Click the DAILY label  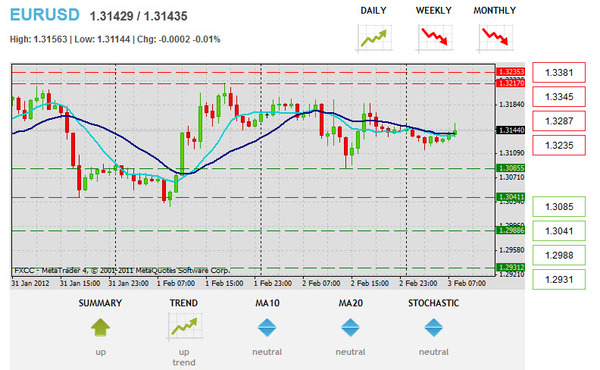[x=373, y=11]
